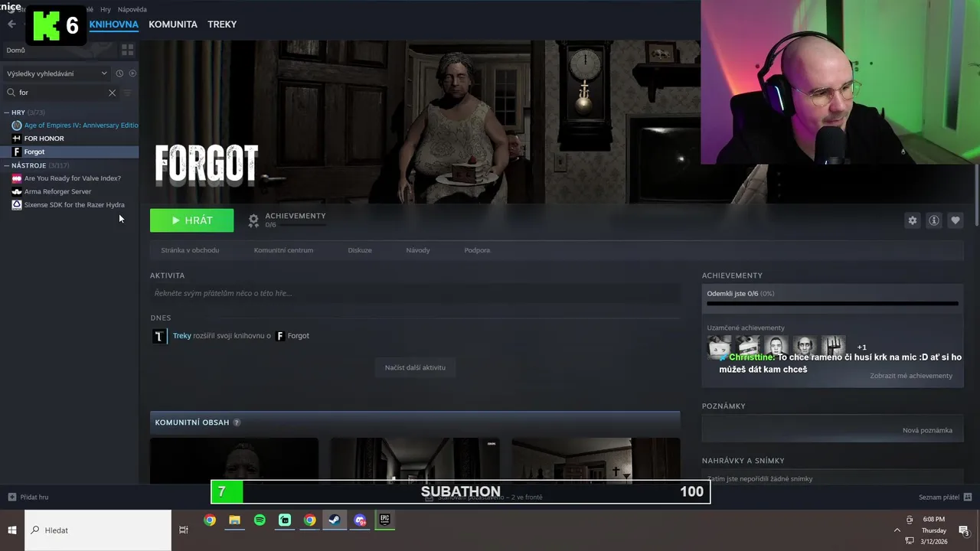Open Seznam přátel friends list
This screenshot has width=980, height=551.
pos(944,497)
